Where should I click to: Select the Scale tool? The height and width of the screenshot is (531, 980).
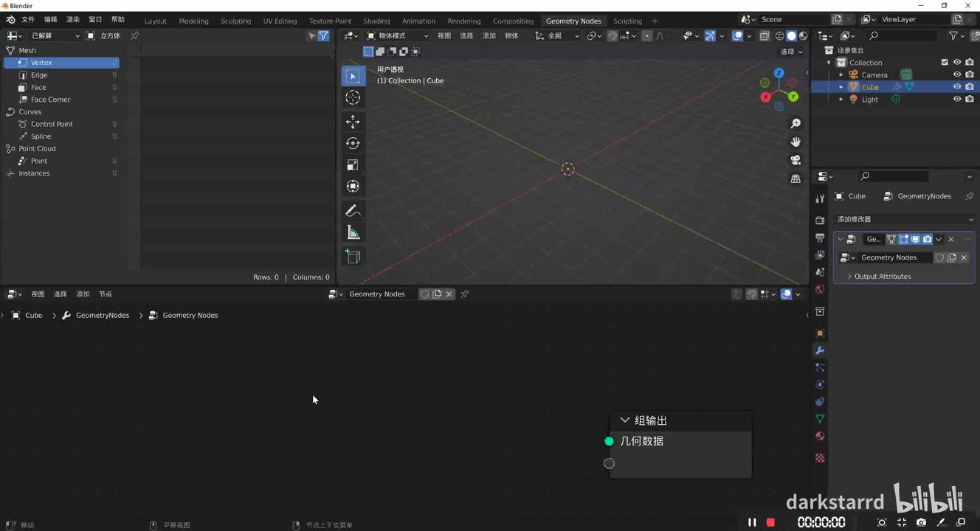coord(353,164)
